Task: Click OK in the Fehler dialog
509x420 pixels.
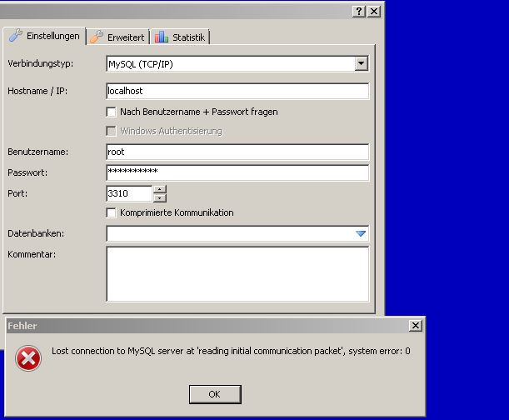Action: tap(215, 394)
